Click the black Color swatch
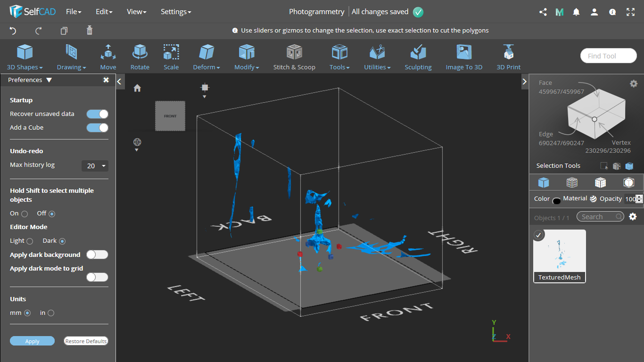 click(556, 201)
